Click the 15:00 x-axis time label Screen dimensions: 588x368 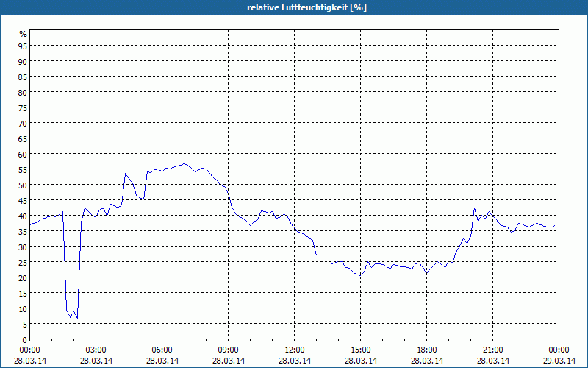point(361,350)
